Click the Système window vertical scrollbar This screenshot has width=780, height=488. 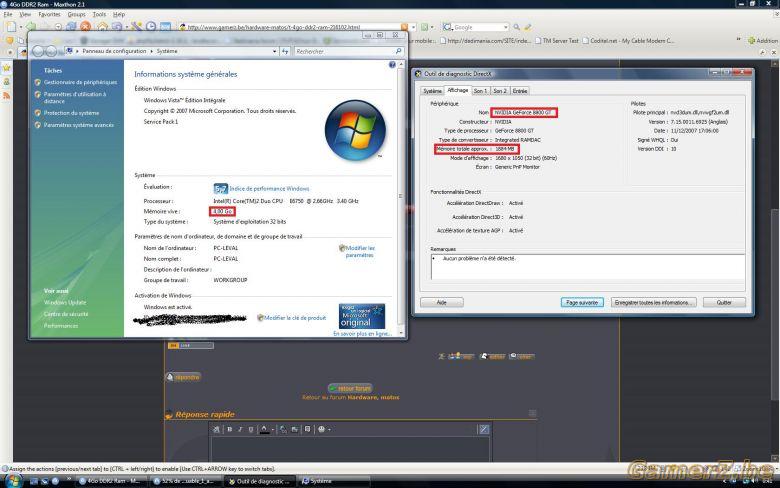tap(401, 198)
